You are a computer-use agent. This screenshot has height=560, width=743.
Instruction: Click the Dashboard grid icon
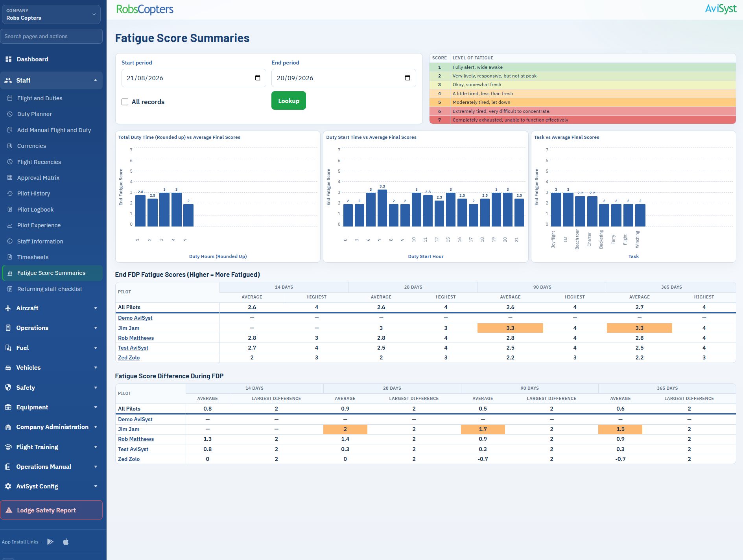[8, 59]
